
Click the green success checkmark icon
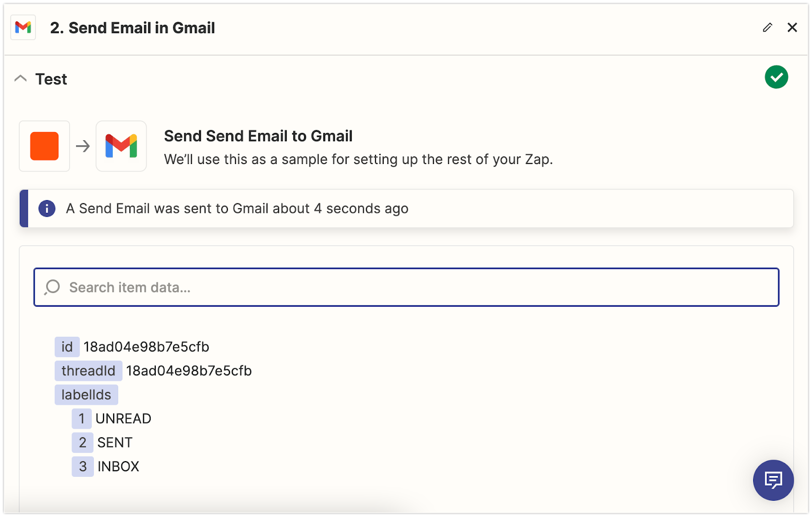point(776,77)
